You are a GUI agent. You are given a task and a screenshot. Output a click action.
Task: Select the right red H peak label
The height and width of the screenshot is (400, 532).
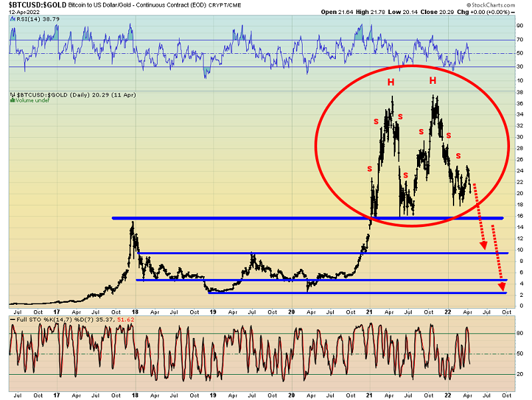pyautogui.click(x=432, y=81)
